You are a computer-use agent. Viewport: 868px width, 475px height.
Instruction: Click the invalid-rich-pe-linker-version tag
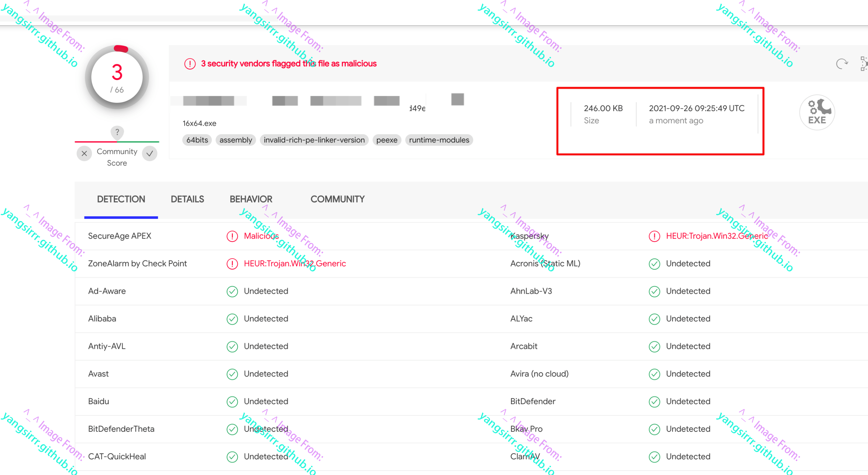[x=314, y=140]
